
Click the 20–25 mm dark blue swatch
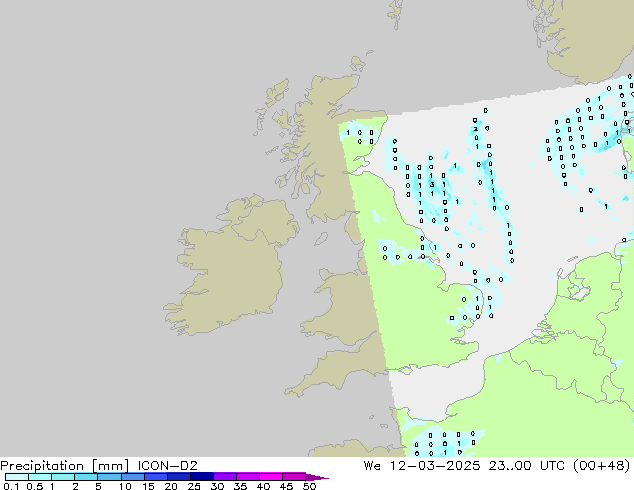tap(178, 477)
